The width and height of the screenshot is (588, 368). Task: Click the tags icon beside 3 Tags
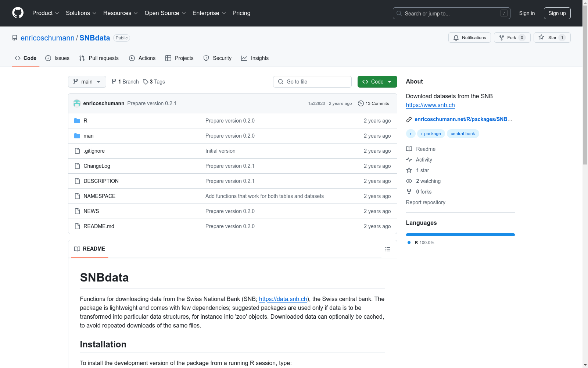[x=146, y=82]
